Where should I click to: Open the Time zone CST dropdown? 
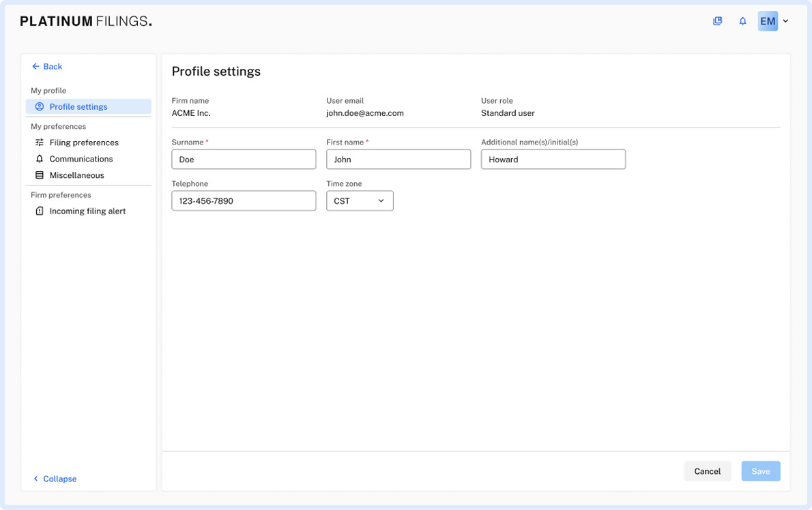click(360, 200)
